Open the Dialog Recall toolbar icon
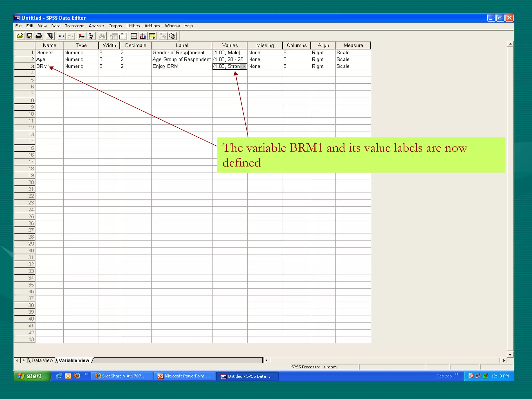Screen dimensions: 532x399 tap(50, 36)
